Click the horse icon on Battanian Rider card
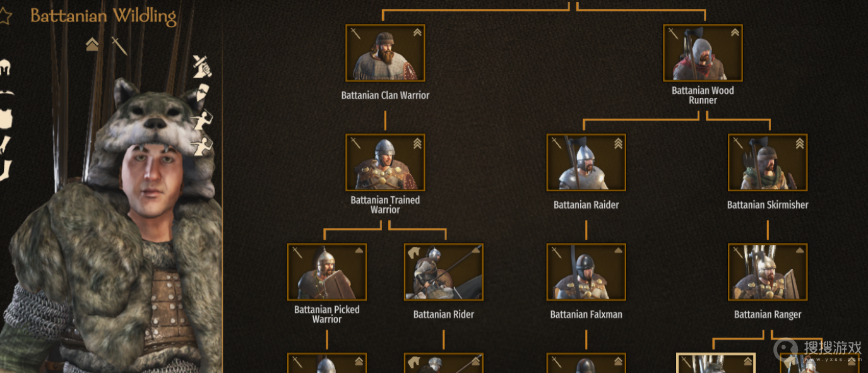The height and width of the screenshot is (373, 868). pos(414,252)
